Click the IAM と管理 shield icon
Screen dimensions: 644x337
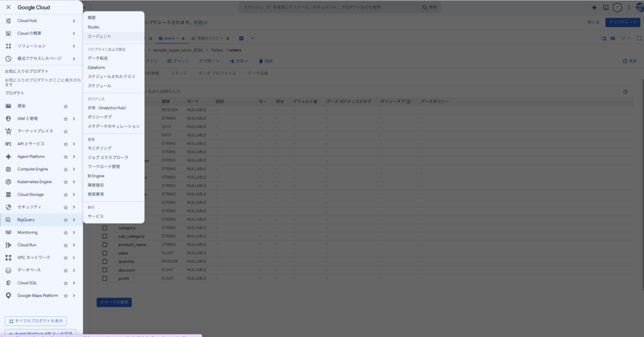tap(8, 119)
